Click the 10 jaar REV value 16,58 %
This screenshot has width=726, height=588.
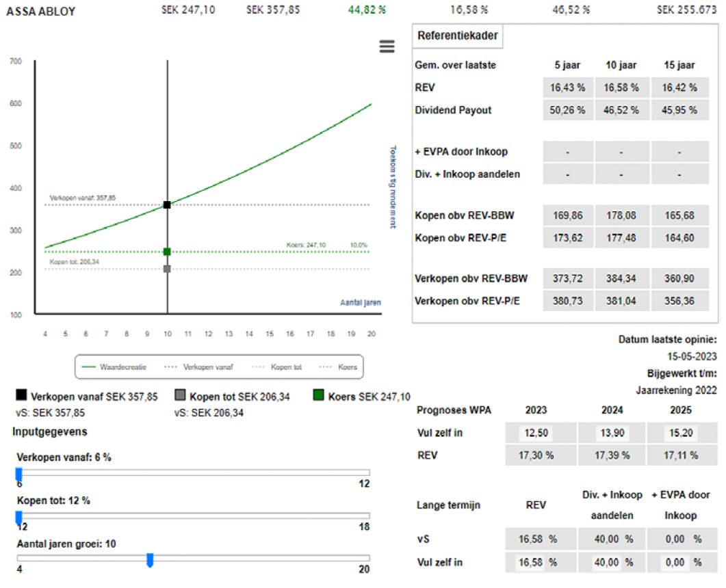pos(621,88)
